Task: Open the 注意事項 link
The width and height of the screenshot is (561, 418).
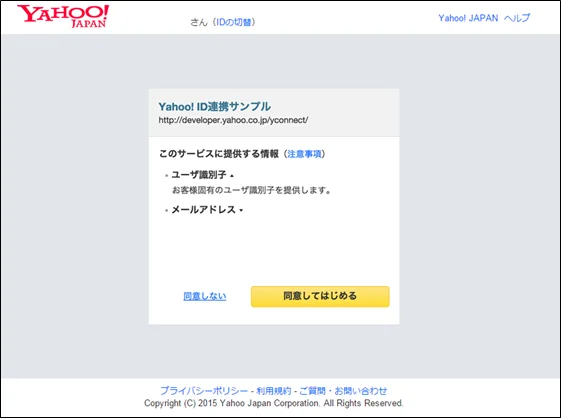Action: pos(304,154)
